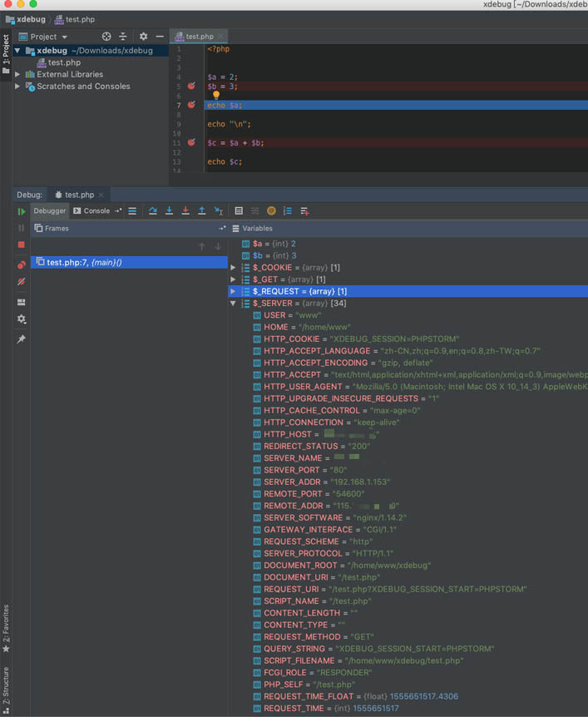Click the Pause Program icon
Image resolution: width=588 pixels, height=717 pixels.
coord(21,228)
